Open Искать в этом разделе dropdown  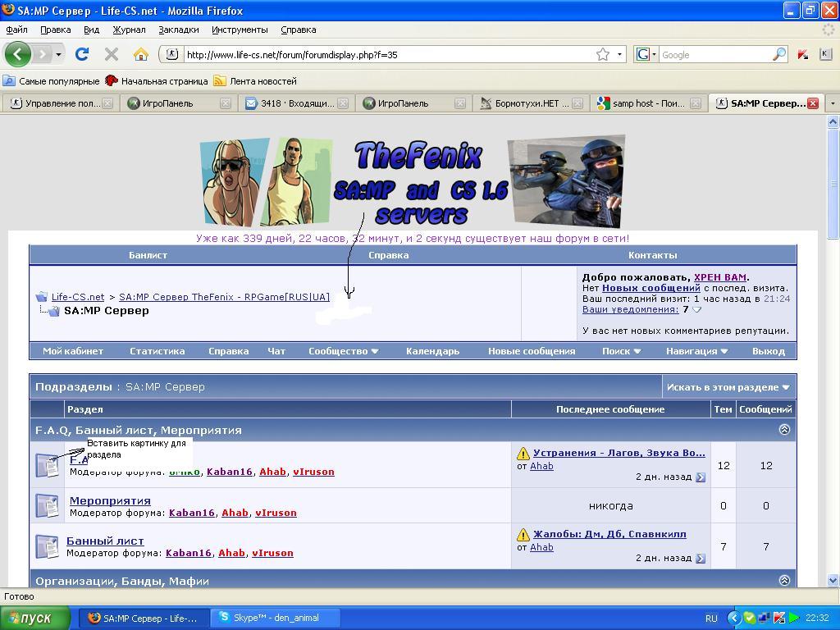(x=728, y=387)
